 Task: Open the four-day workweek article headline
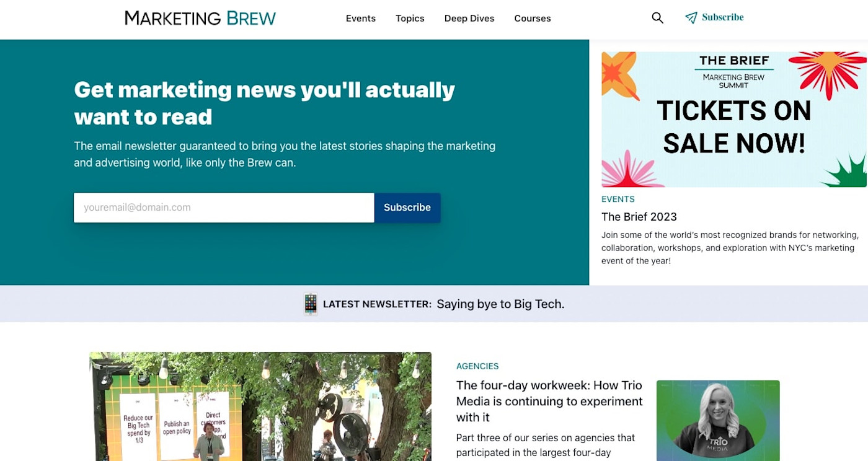[549, 402]
